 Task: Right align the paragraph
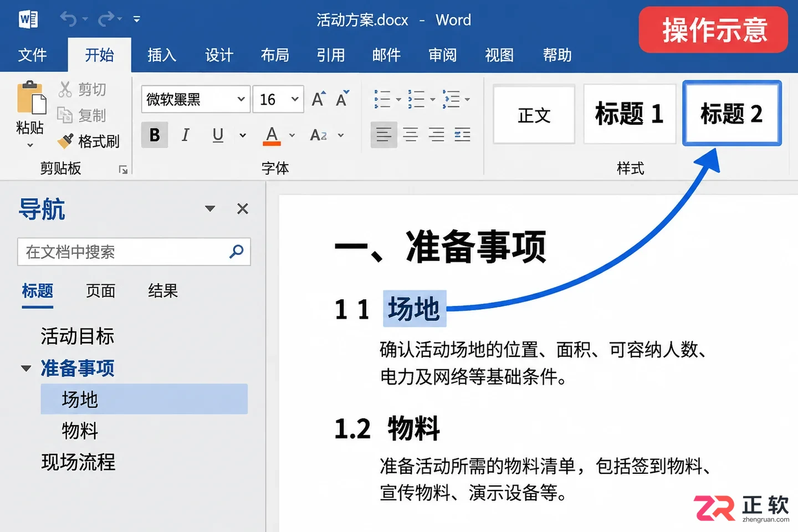(x=437, y=135)
